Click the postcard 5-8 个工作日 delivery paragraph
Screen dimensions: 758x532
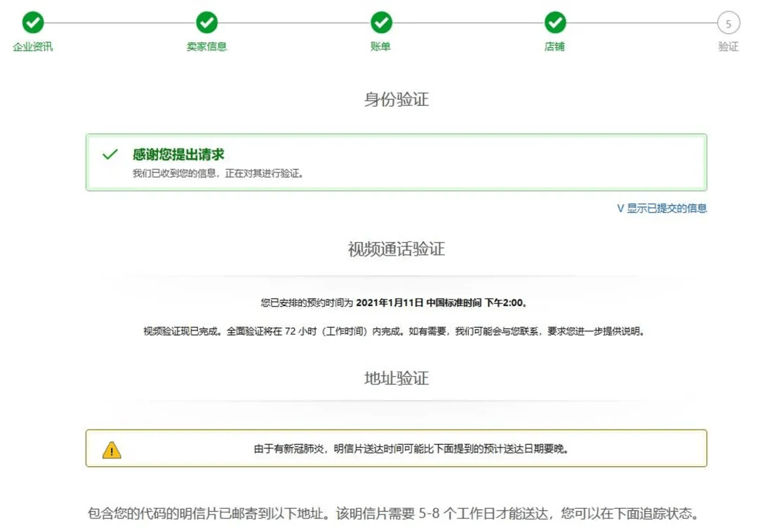[393, 513]
